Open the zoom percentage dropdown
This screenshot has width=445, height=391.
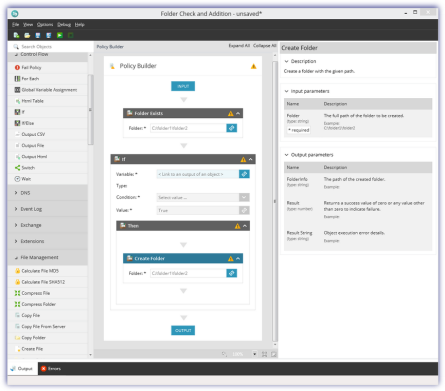point(255,354)
